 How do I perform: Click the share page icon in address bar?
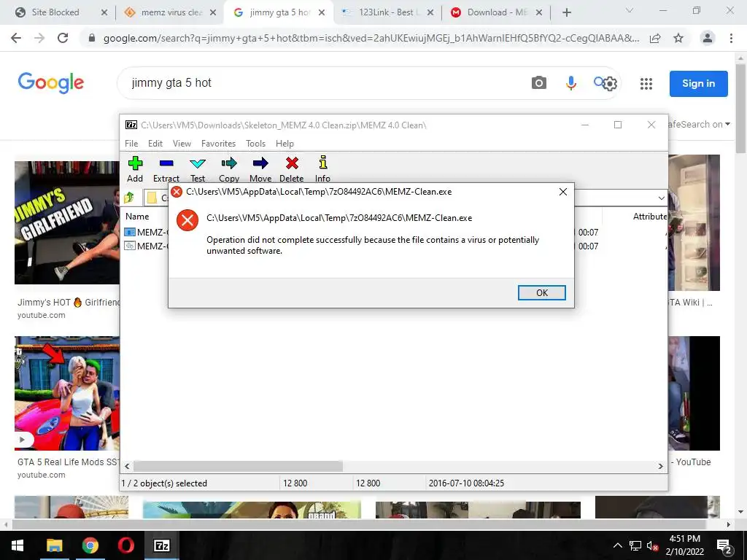click(655, 39)
